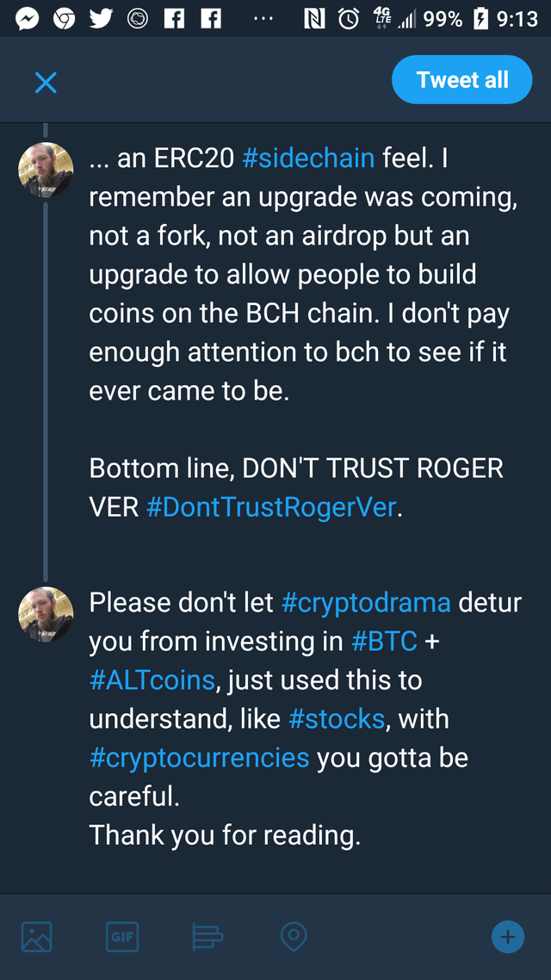Viewport: 551px width, 980px height.
Task: Add a poll to the tweet
Action: point(207,936)
